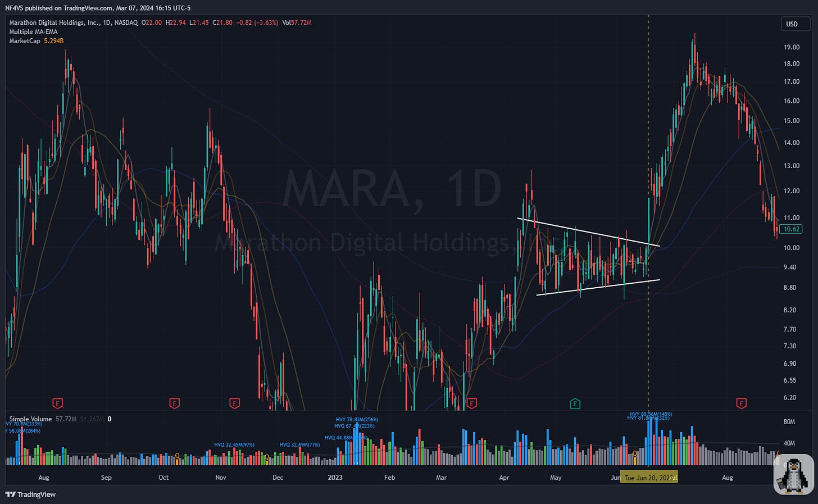The height and width of the screenshot is (504, 818).
Task: Select the MarketCap 5.294B indicator label
Action: [37, 41]
